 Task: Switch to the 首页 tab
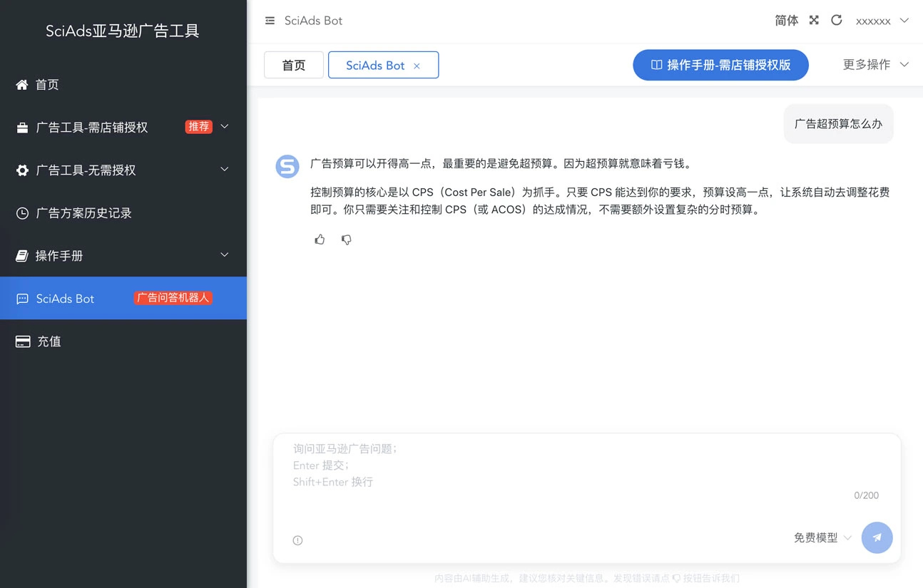293,66
